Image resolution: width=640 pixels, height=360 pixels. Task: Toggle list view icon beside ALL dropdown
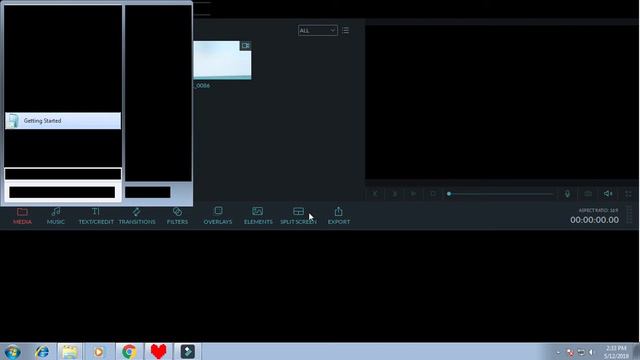(x=346, y=30)
